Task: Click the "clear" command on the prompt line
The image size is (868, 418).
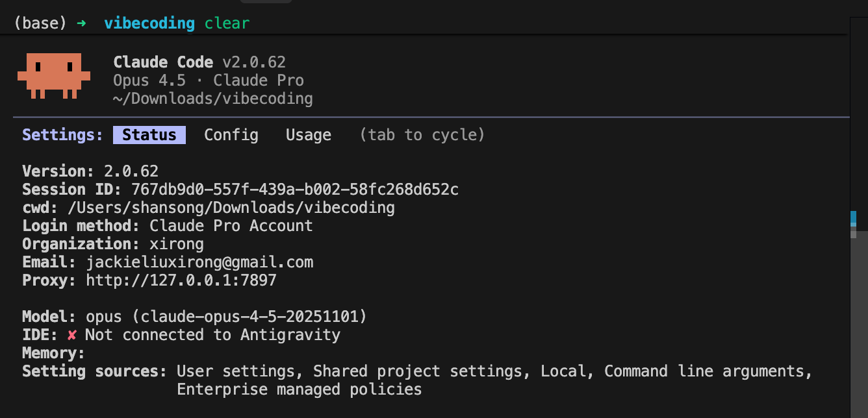Action: [227, 24]
